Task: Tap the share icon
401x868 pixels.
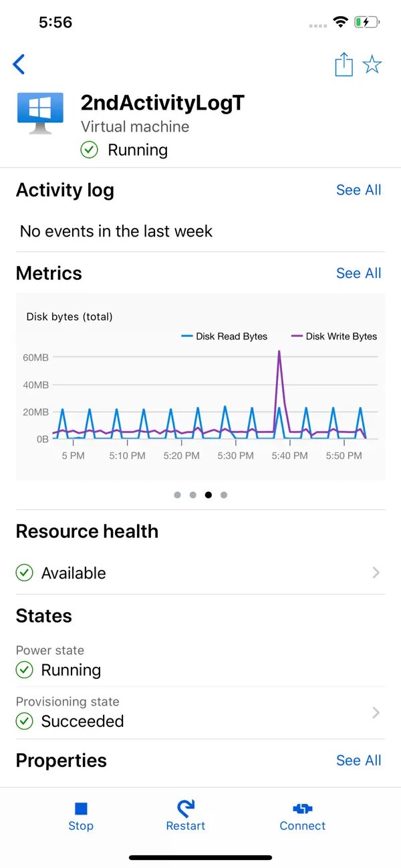Action: [x=344, y=65]
